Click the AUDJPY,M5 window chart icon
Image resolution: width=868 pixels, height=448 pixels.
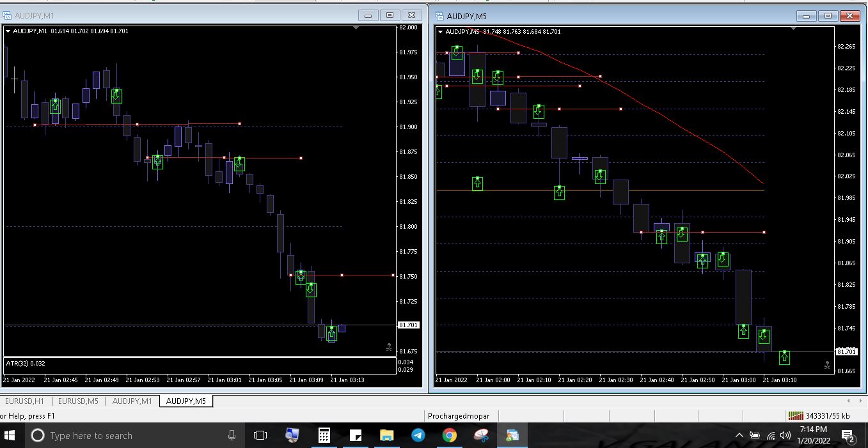pos(440,16)
